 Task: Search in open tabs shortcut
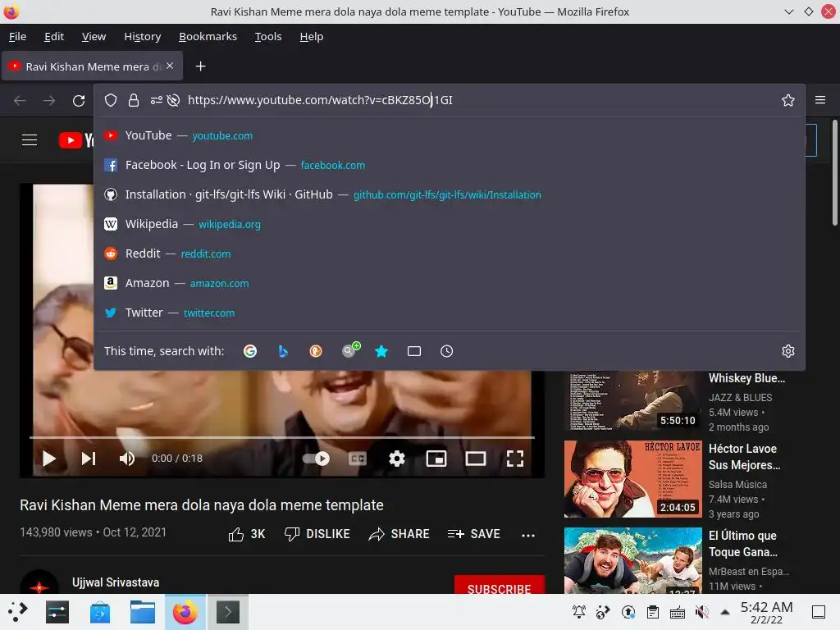(414, 351)
